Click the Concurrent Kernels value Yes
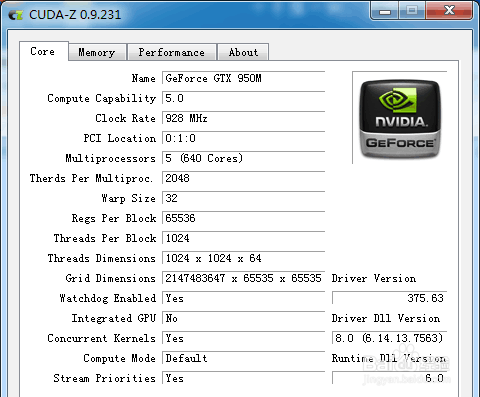480x397 pixels. point(244,338)
